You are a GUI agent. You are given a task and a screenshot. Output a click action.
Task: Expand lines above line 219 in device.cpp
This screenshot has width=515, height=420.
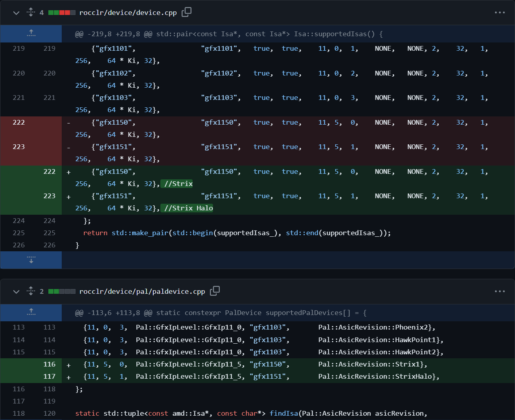31,34
